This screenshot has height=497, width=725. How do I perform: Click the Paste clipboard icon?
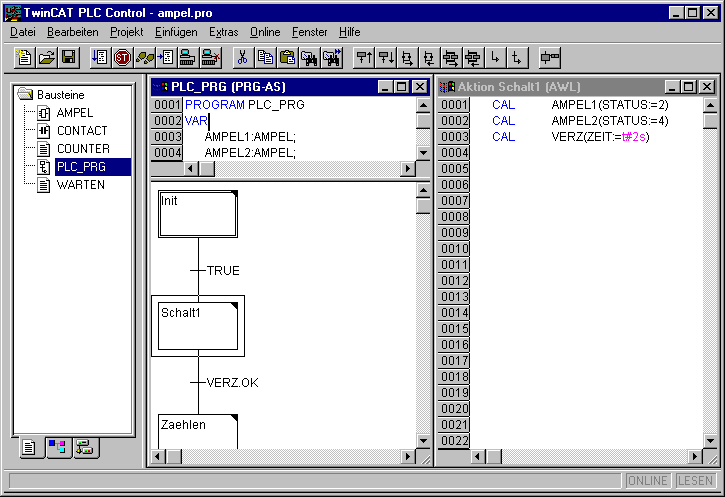287,58
